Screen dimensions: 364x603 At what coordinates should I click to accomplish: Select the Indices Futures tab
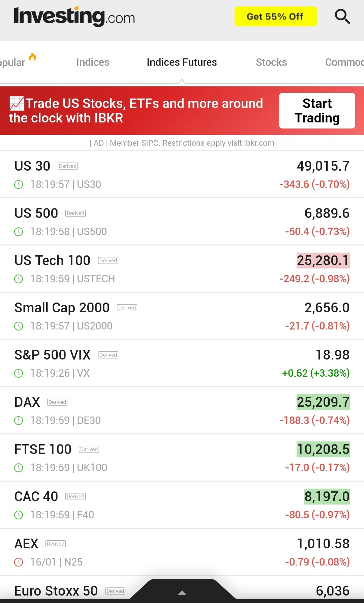point(182,62)
